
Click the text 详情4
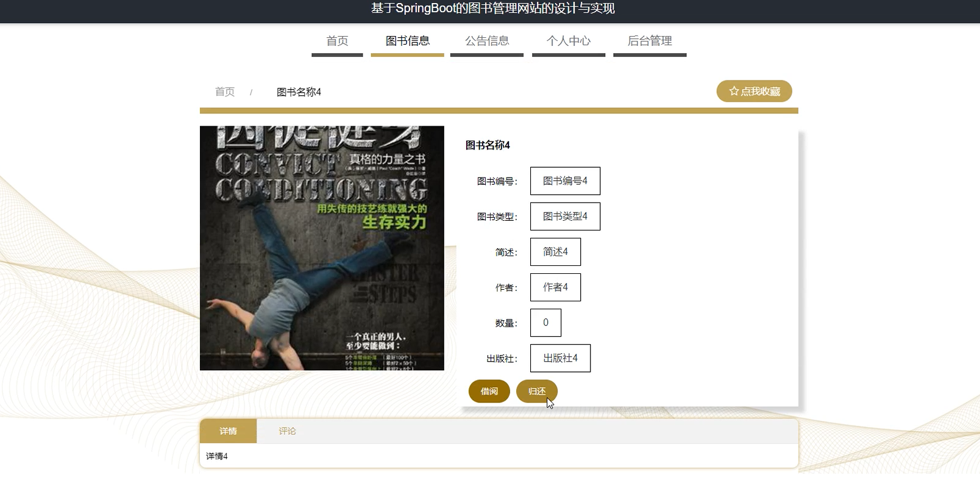pyautogui.click(x=217, y=456)
